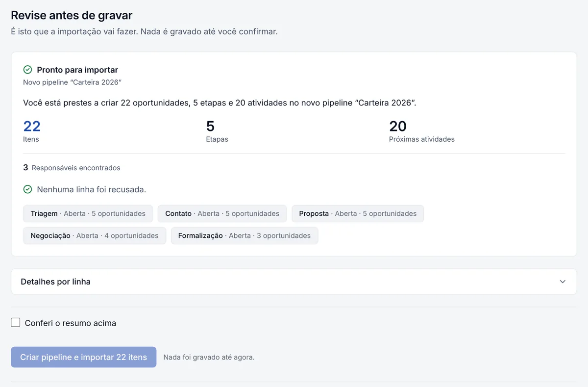588x387 pixels.
Task: Tick the 'Conferi o resumo acima' checkbox
Action: [16, 323]
